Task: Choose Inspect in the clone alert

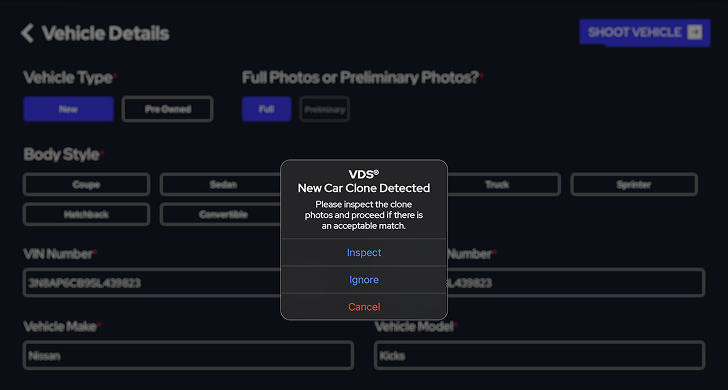Action: point(364,253)
